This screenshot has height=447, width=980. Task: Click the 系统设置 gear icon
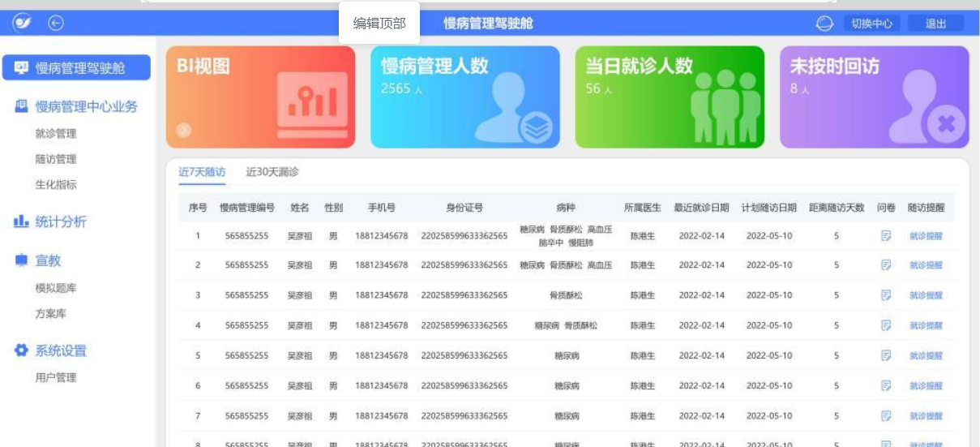[22, 350]
